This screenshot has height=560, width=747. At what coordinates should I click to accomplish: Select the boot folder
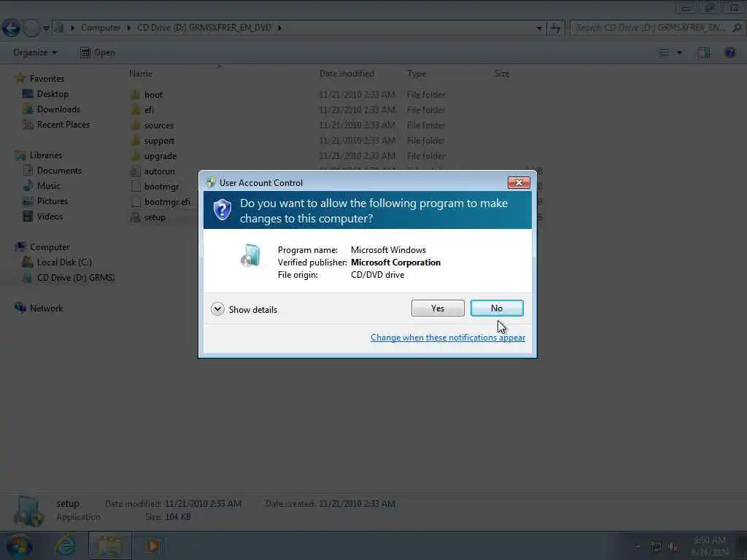coord(153,94)
